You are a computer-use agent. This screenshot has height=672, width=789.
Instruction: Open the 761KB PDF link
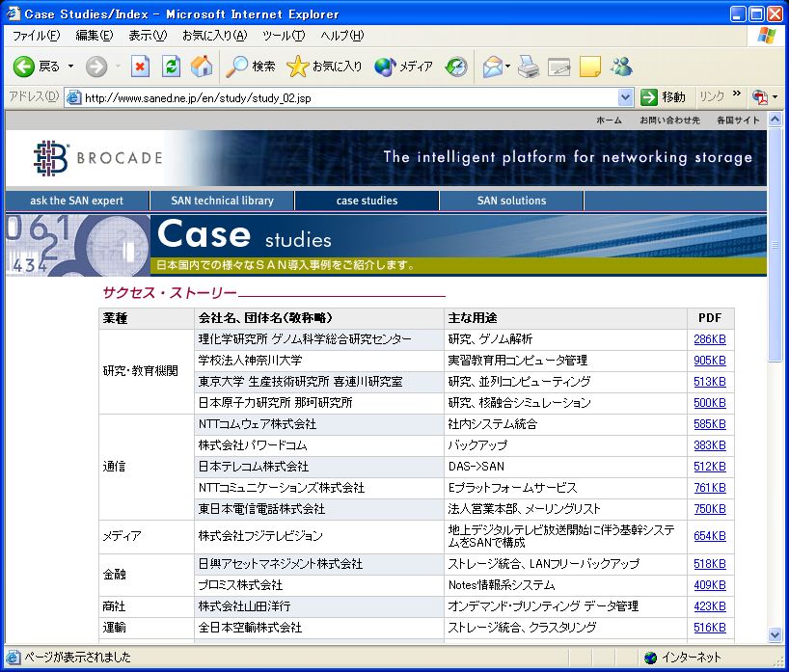click(710, 488)
